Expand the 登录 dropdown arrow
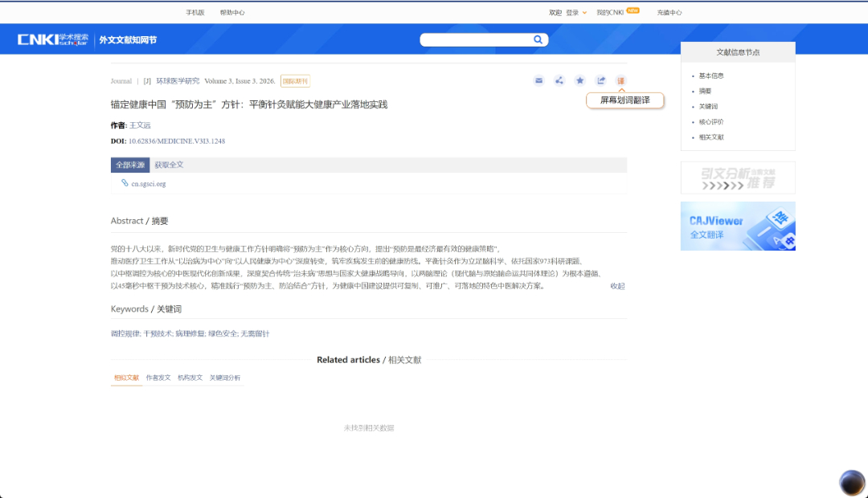 coord(584,13)
